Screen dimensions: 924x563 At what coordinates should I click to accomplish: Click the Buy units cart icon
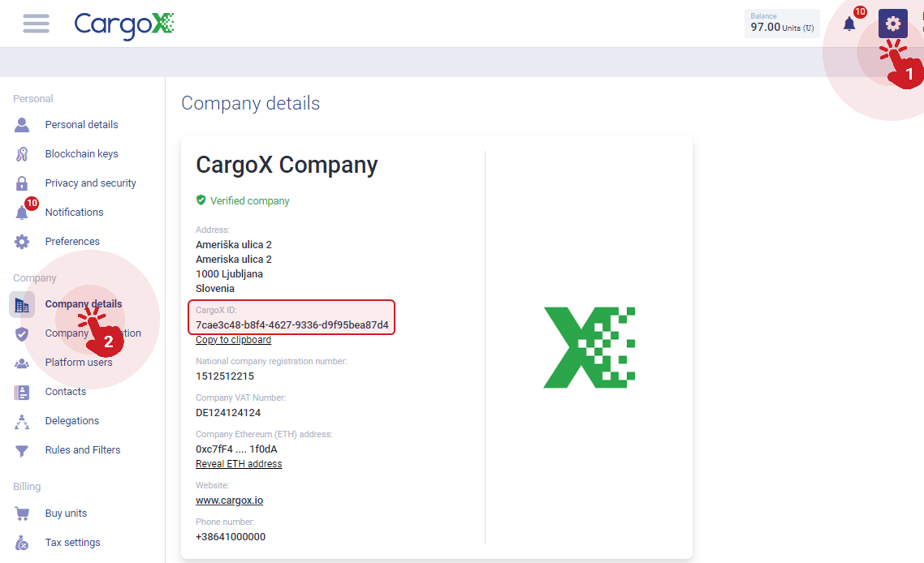22,514
